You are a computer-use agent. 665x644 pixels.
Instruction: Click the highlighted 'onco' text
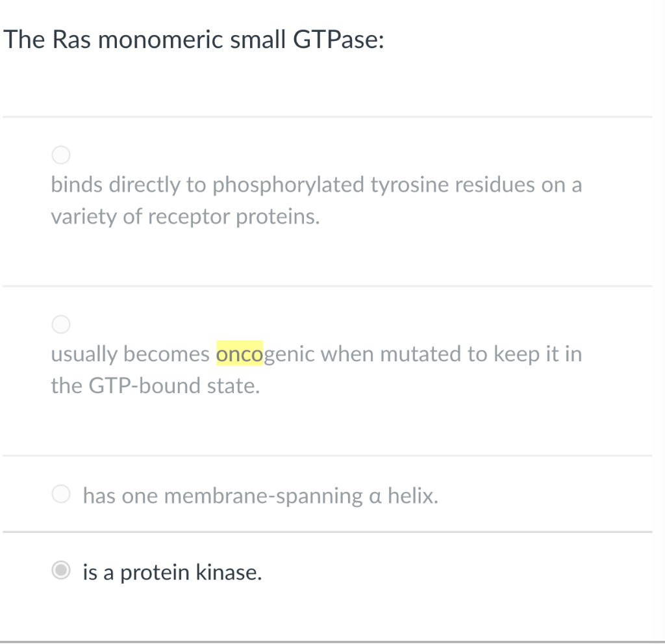pos(240,354)
